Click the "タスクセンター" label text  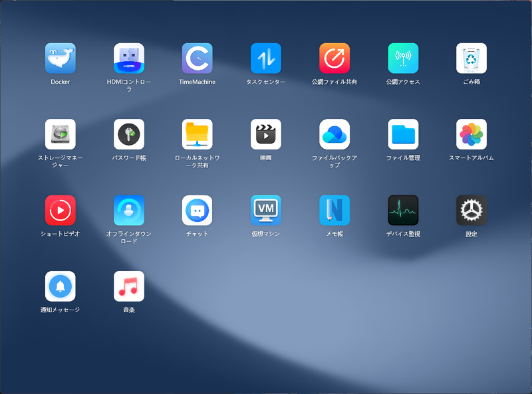coord(265,82)
